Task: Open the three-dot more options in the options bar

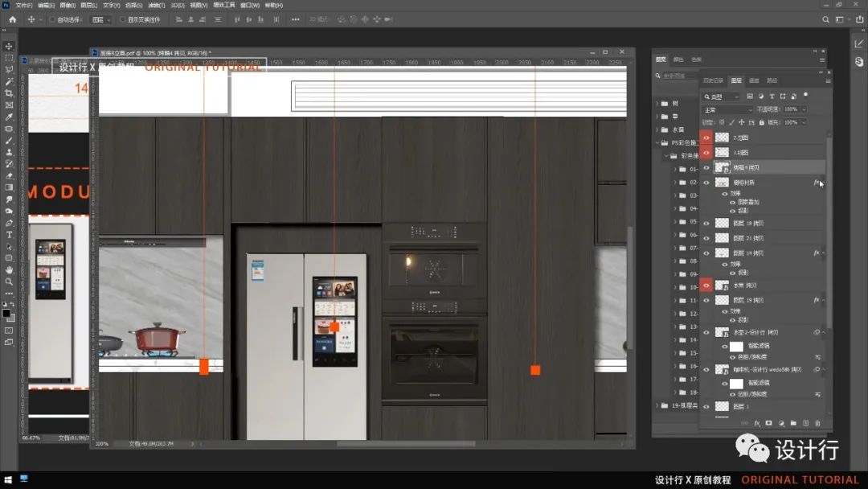Action: pyautogui.click(x=296, y=19)
